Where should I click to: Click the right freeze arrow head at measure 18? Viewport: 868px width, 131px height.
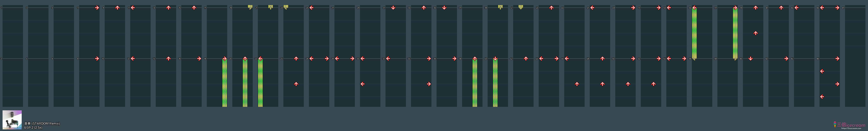tap(225, 59)
